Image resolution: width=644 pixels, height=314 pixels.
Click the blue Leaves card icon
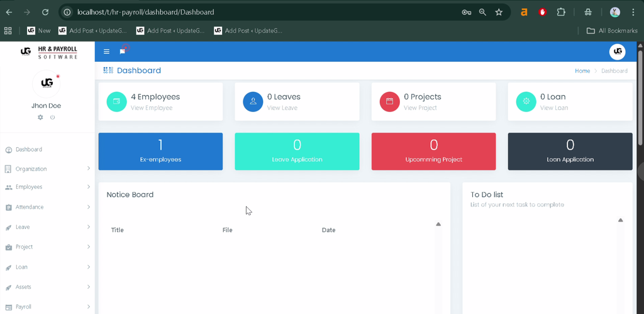(x=253, y=101)
